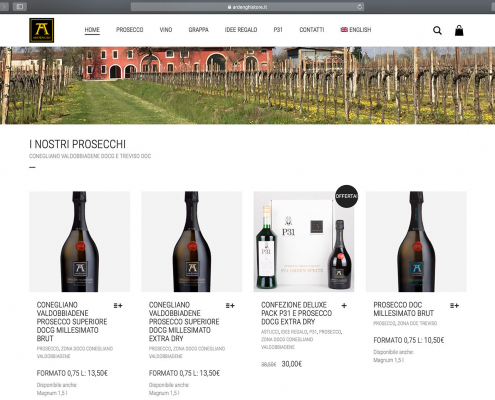Toggle the browser sidebar button

tap(20, 6)
